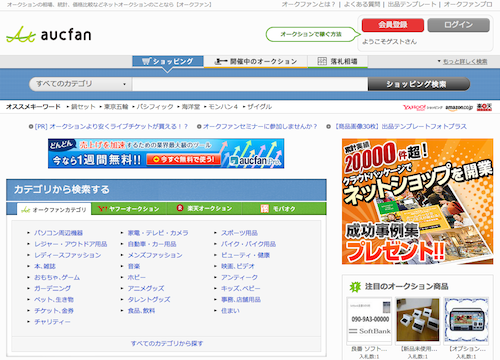The width and height of the screenshot is (500, 360).
Task: Open PR link about cheaper live tickets
Action: click(x=111, y=127)
